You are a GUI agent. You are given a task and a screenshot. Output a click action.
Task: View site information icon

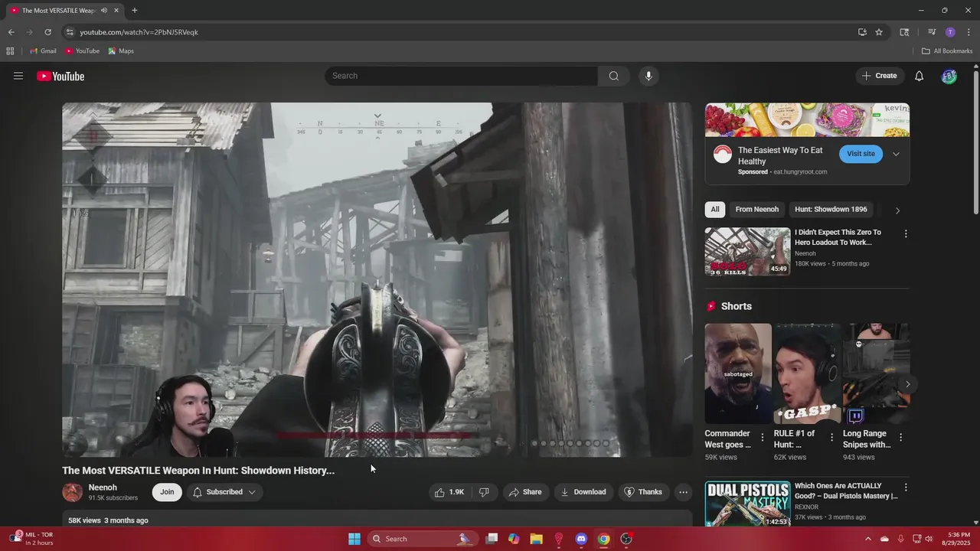pos(70,32)
